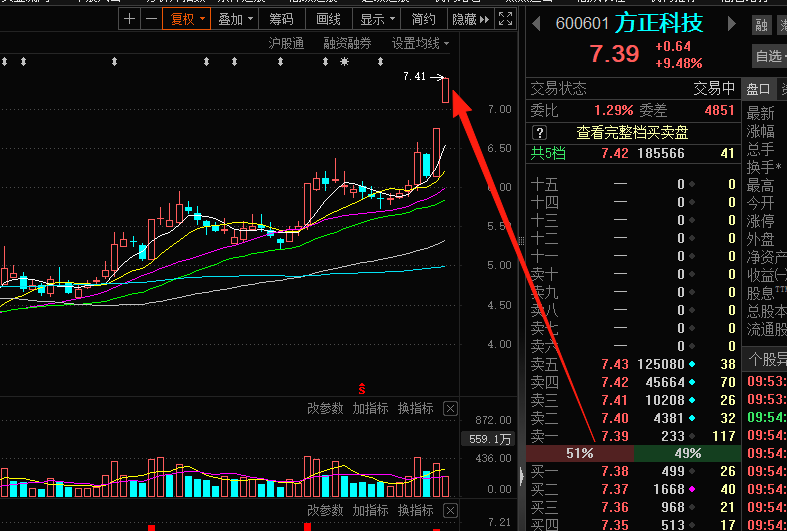Click 隐藏 to hide side panel

pyautogui.click(x=470, y=20)
